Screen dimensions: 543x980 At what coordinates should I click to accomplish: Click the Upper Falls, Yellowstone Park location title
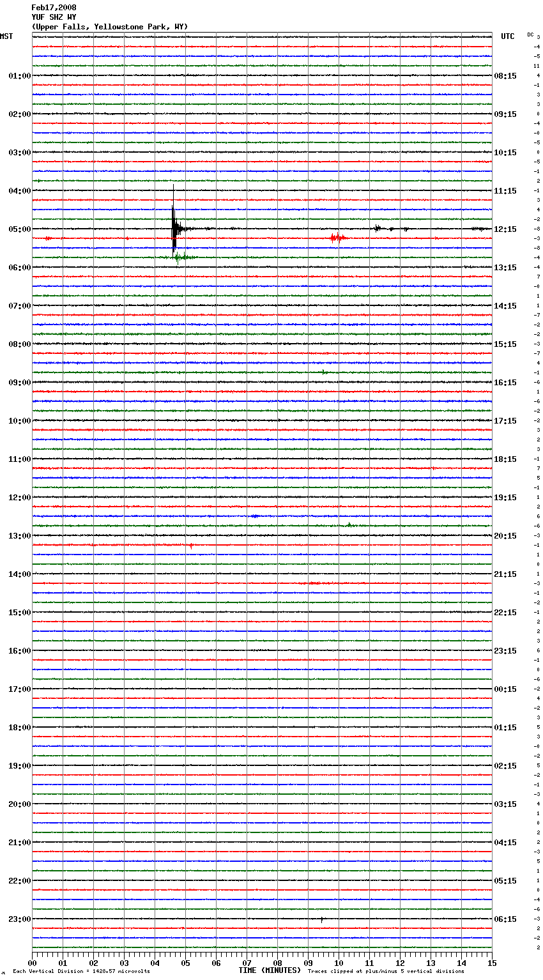pos(110,27)
